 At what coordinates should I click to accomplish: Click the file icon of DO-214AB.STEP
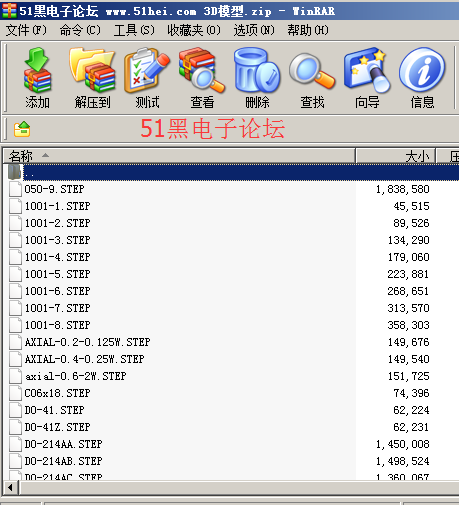[15, 461]
